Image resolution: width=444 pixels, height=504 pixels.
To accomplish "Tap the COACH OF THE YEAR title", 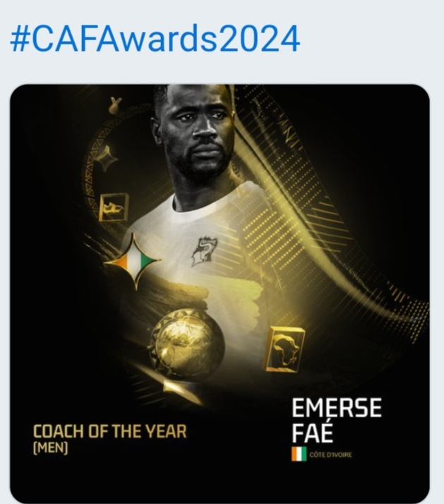I will point(109,432).
